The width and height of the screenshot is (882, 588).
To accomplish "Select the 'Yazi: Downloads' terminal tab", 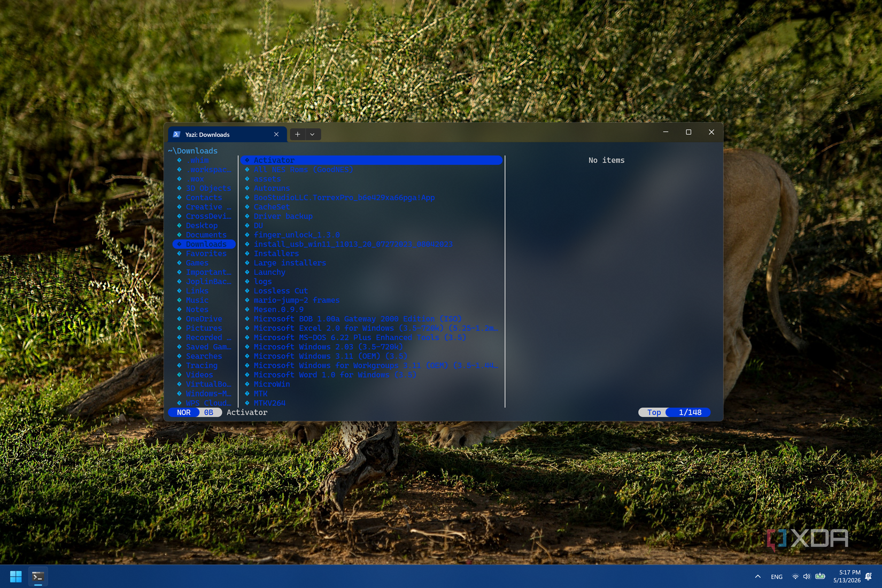I will [x=227, y=134].
